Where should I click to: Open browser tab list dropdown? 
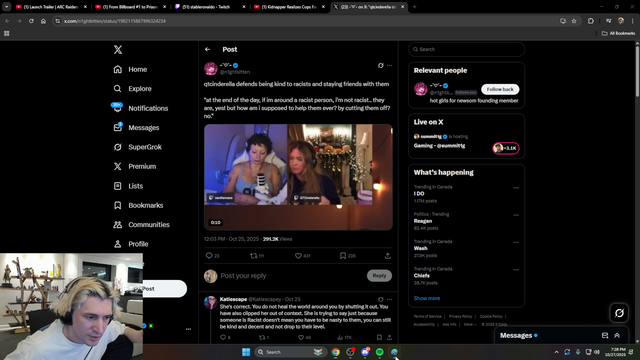point(7,7)
